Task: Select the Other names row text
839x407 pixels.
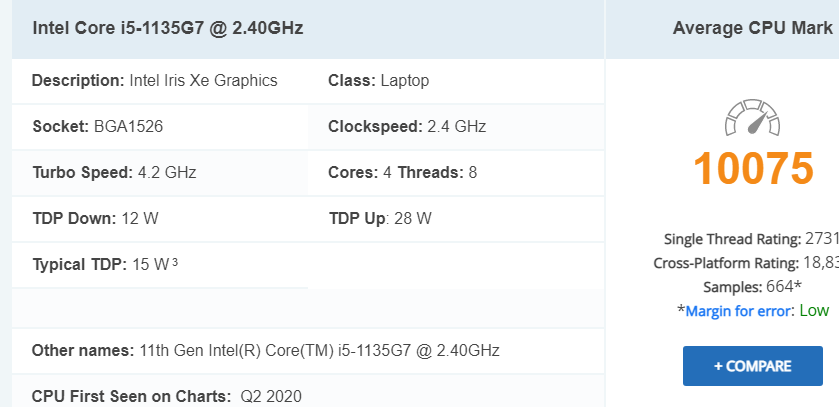Action: [x=265, y=350]
